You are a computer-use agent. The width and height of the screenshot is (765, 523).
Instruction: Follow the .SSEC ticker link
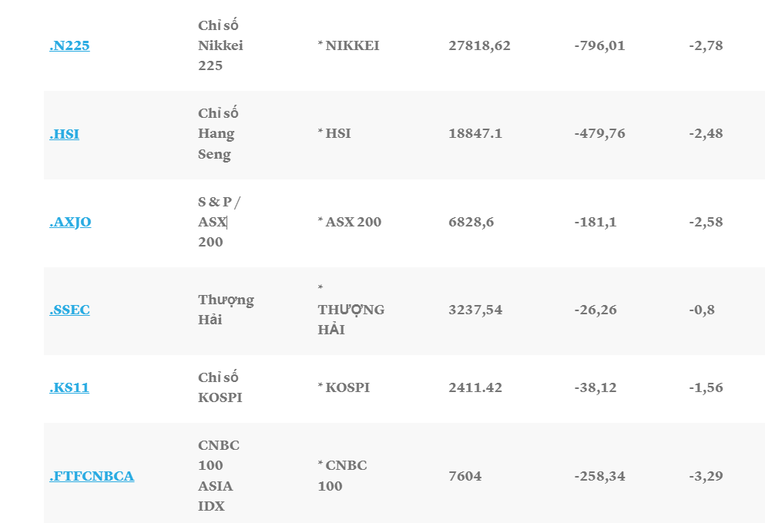69,309
